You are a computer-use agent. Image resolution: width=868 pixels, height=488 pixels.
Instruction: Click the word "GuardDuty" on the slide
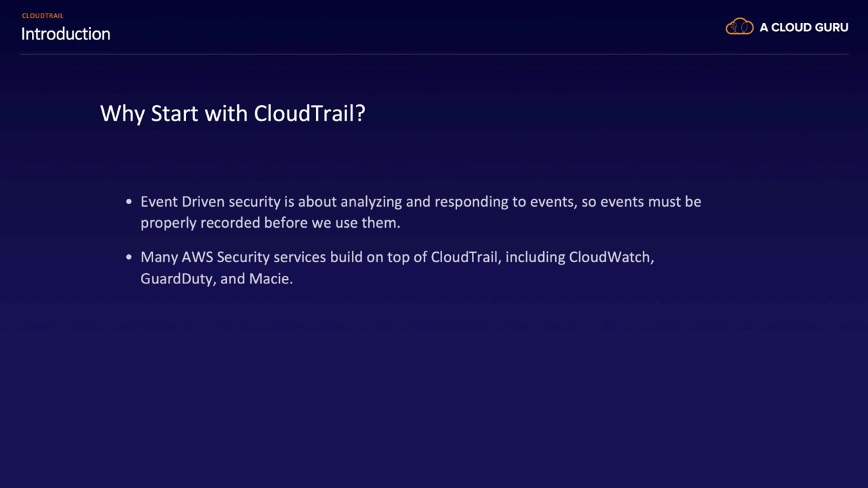coord(176,279)
